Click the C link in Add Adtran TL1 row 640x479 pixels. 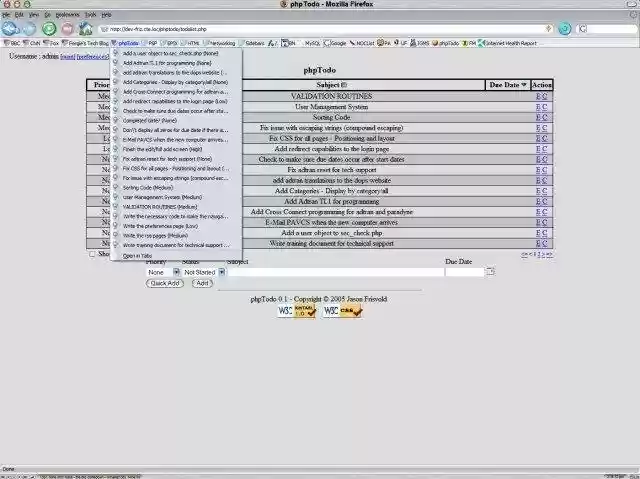pos(544,202)
